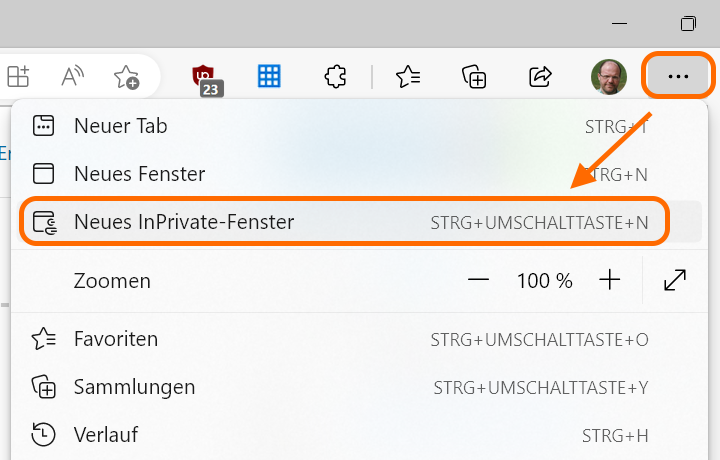The width and height of the screenshot is (720, 460).
Task: Increase zoom with plus button
Action: click(x=610, y=281)
